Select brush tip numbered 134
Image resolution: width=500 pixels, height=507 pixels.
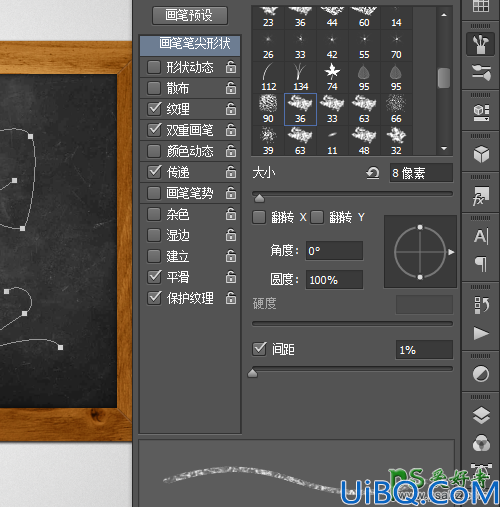coord(300,77)
